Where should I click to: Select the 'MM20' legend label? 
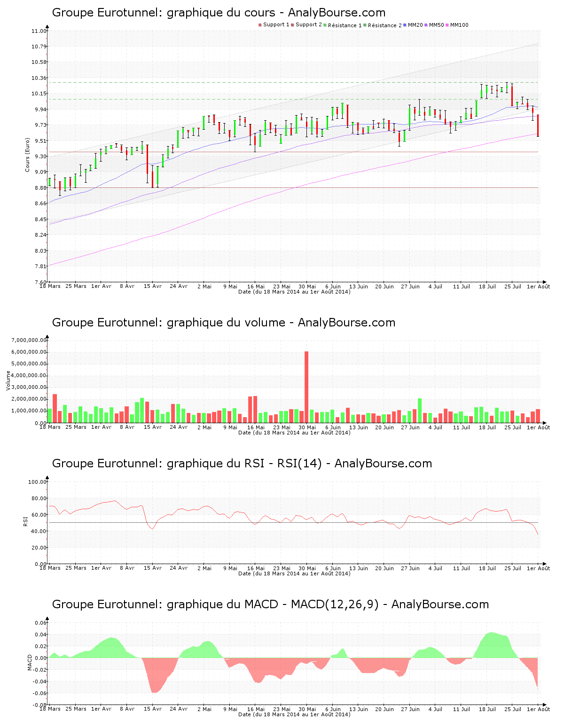(x=415, y=25)
